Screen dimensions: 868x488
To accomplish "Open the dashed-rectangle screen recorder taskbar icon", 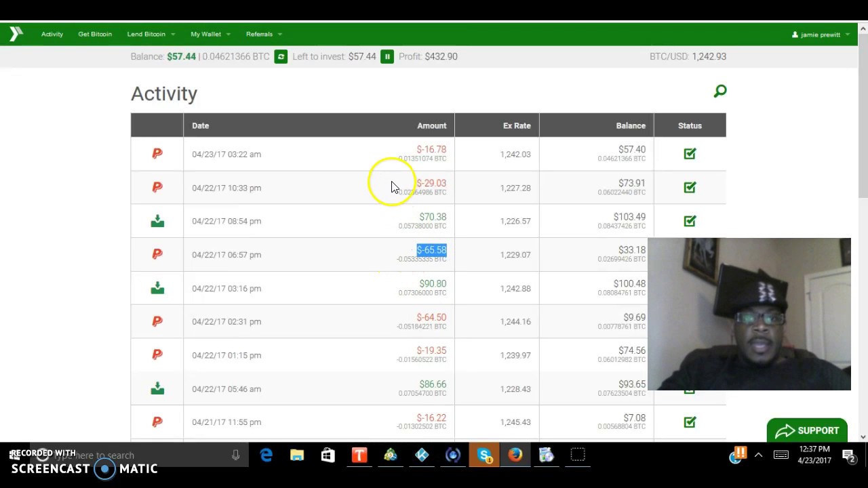I will tap(578, 455).
